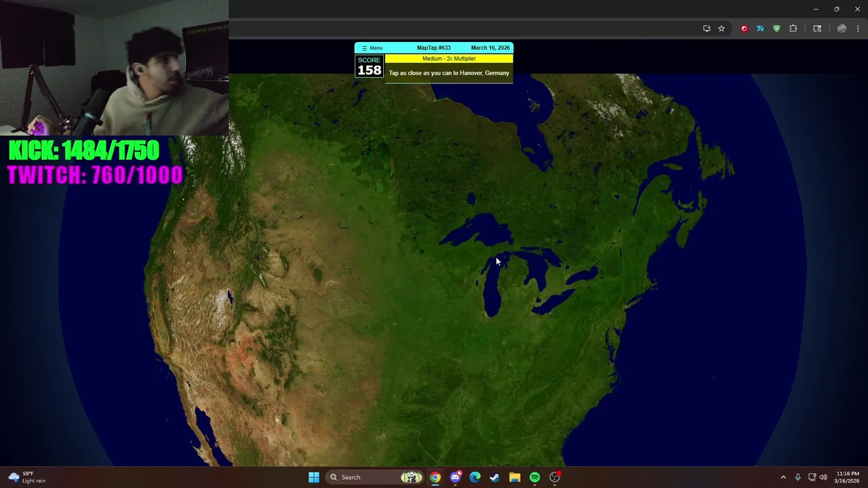The height and width of the screenshot is (488, 868).
Task: Click the microphone tray icon
Action: 797,477
